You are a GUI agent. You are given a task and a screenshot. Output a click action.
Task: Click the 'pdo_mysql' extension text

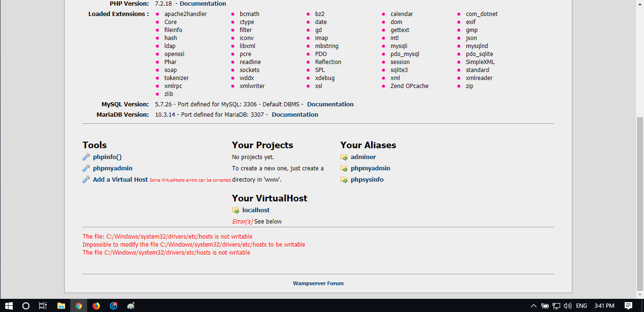tap(405, 54)
